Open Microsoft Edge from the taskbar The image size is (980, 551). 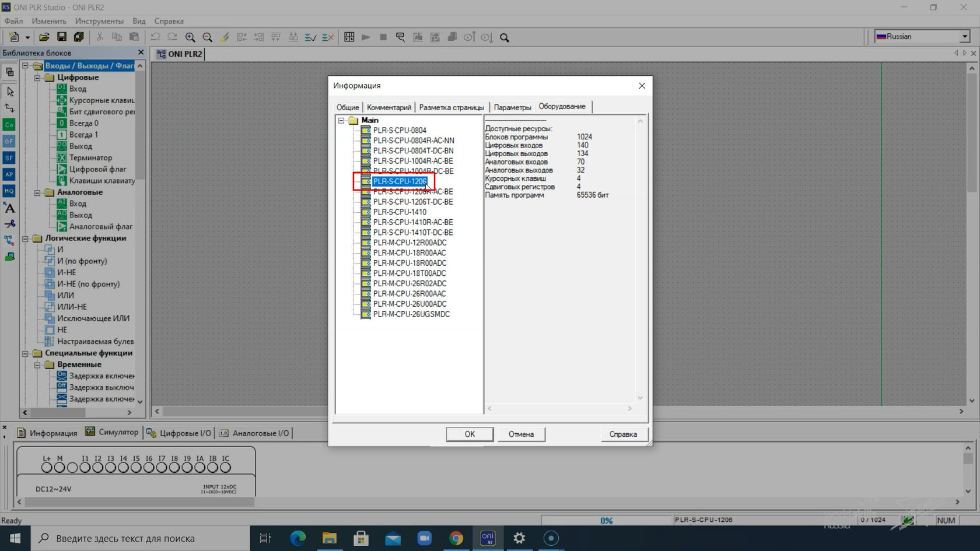(x=297, y=538)
